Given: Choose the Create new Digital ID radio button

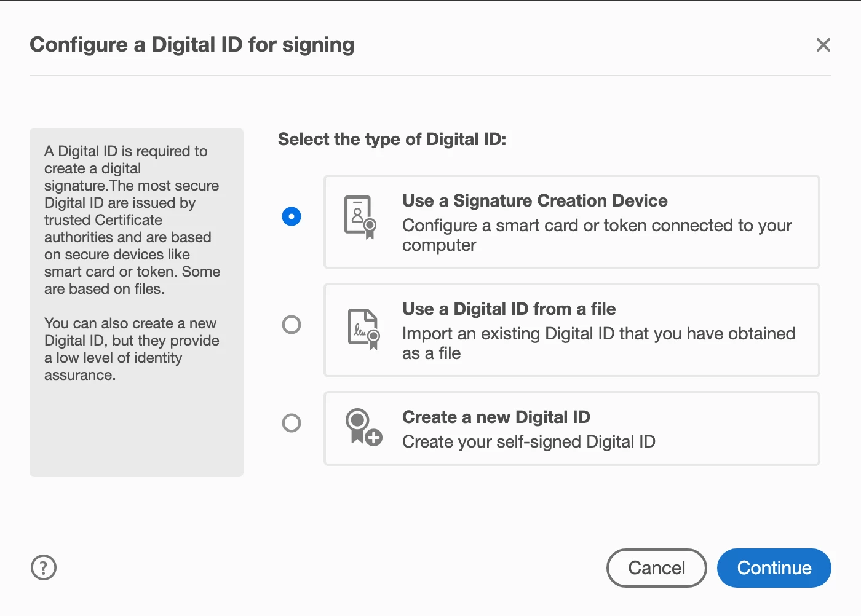Looking at the screenshot, I should pos(292,423).
